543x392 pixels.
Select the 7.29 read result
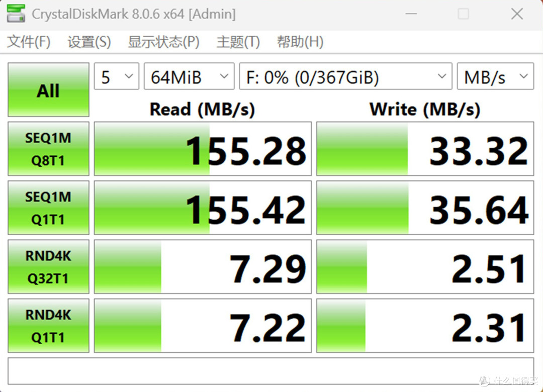(x=203, y=267)
